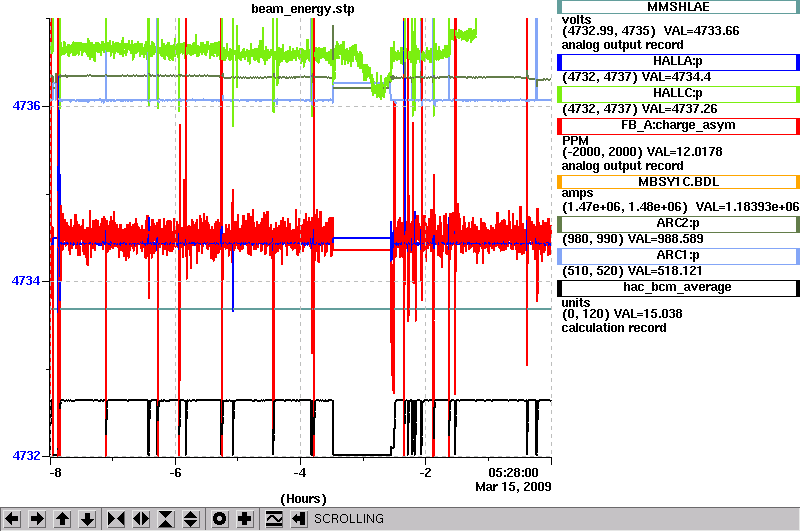The image size is (800, 531).
Task: Click the VAL=988.589 reading under ARC2:p
Action: [x=665, y=239]
